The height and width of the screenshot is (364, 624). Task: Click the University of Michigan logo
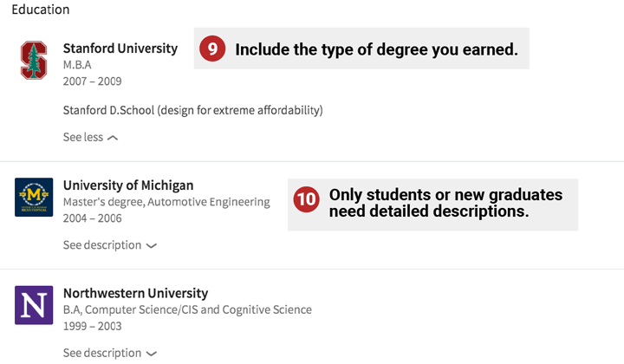click(x=34, y=198)
